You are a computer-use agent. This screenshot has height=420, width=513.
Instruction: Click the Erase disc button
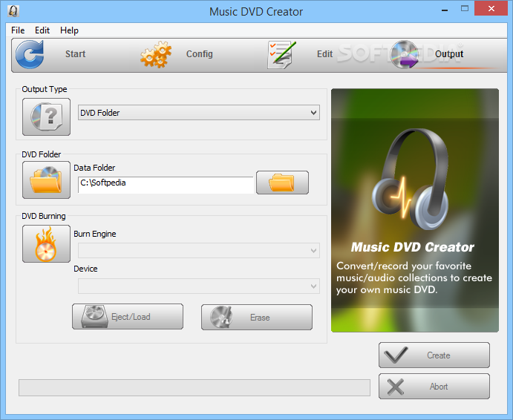pos(257,318)
